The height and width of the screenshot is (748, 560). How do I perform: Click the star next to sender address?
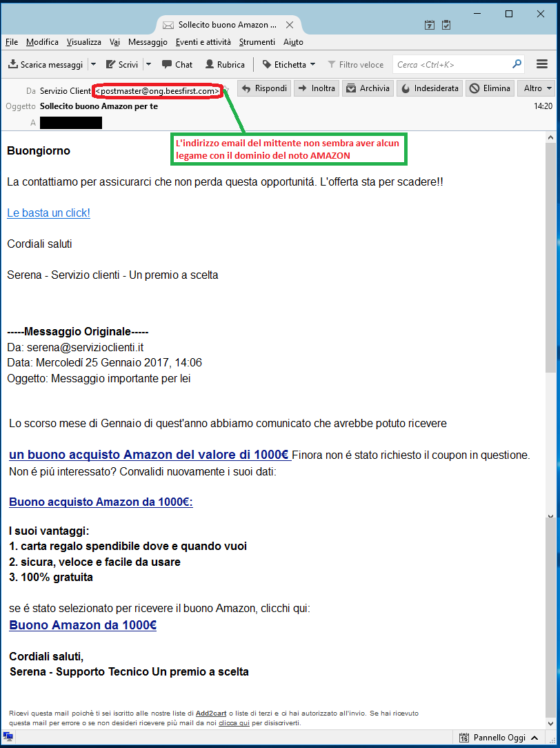coord(228,90)
